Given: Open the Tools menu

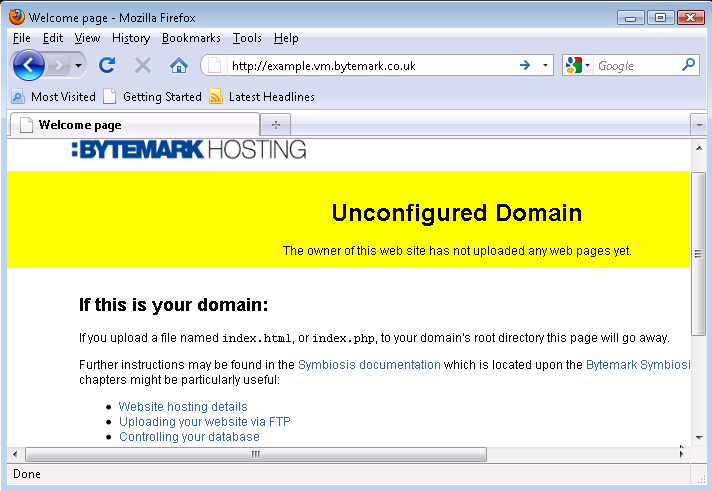Looking at the screenshot, I should 247,38.
